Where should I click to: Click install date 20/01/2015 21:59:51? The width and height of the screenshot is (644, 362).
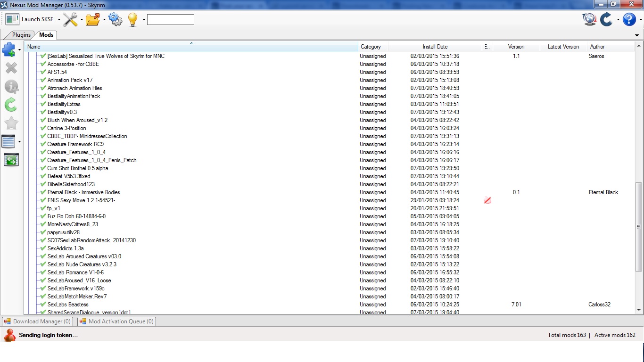pos(435,208)
